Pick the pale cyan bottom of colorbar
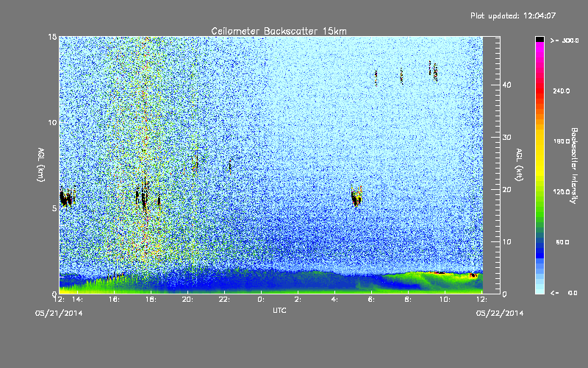Image resolution: width=588 pixels, height=368 pixels. coord(539,289)
